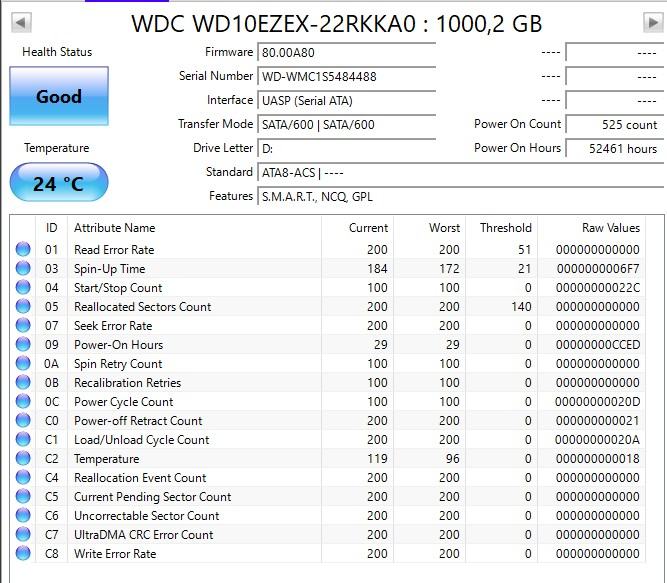This screenshot has width=667, height=583.
Task: Select the Spin Retry Count attribute name
Action: (x=118, y=364)
